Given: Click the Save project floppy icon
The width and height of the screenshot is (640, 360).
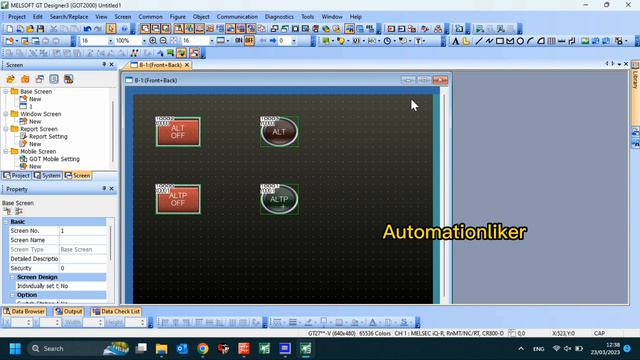Looking at the screenshot, I should point(40,29).
